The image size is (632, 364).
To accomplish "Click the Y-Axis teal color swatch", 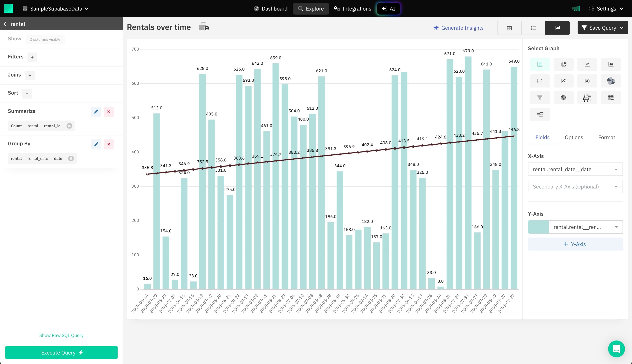I will click(538, 227).
